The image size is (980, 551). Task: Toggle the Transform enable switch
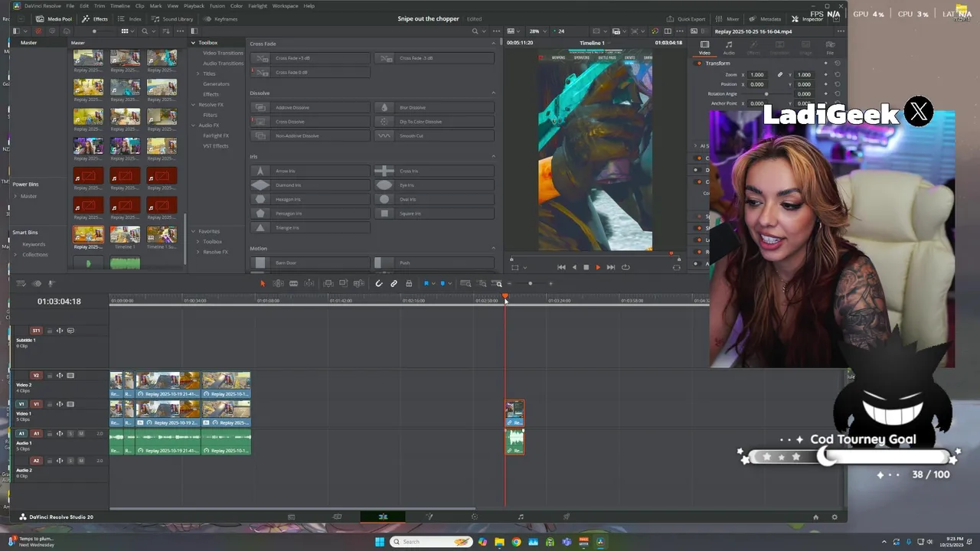click(699, 64)
